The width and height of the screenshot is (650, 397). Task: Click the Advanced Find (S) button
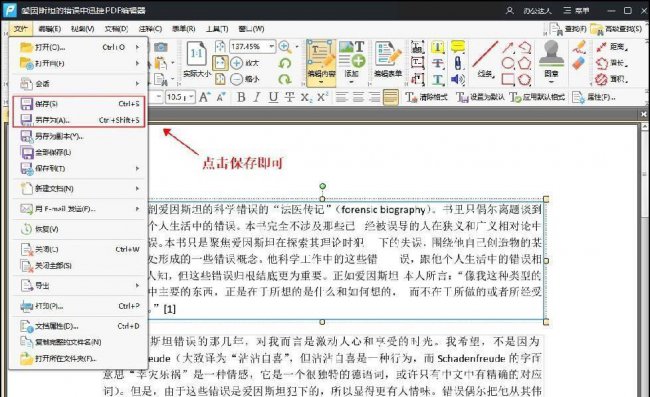pyautogui.click(x=616, y=29)
